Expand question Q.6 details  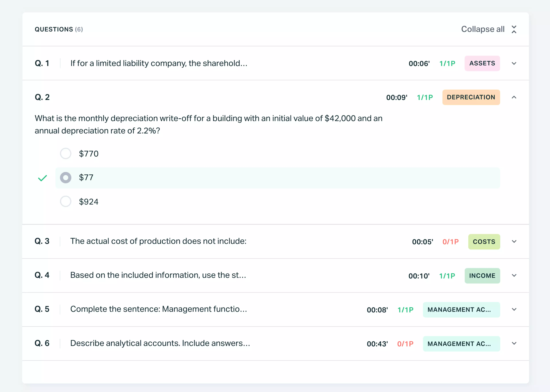click(514, 343)
